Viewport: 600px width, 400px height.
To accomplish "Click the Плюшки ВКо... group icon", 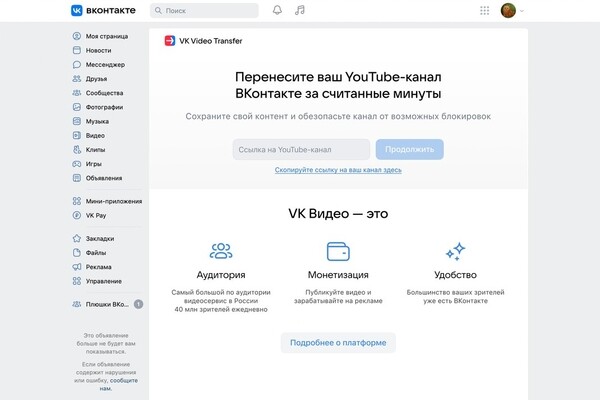I will (x=77, y=304).
